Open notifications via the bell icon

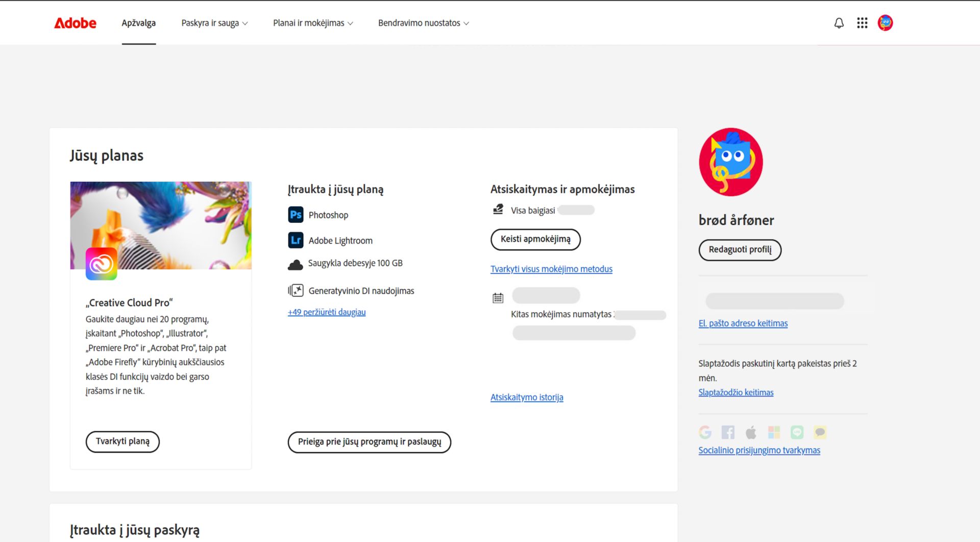click(839, 22)
